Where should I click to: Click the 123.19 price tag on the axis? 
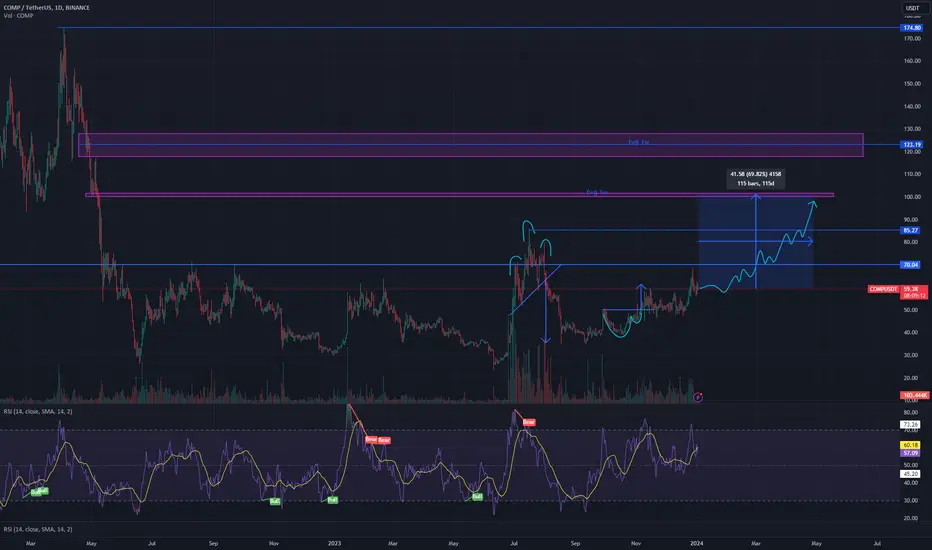coord(912,144)
